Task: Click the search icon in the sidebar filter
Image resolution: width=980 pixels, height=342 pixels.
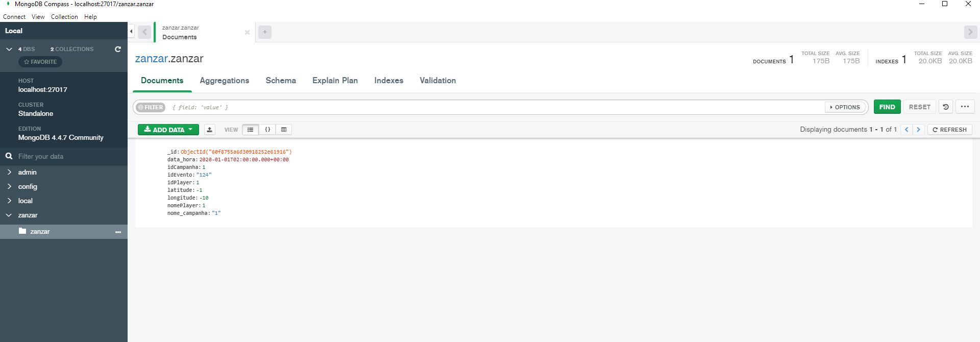Action: click(9, 156)
